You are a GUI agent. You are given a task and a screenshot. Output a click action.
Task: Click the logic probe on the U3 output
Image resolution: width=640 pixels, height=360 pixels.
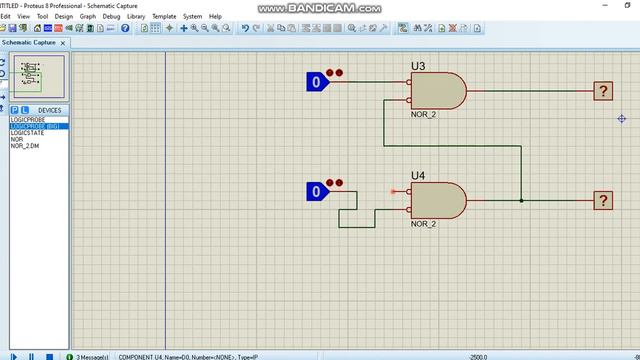click(x=603, y=91)
